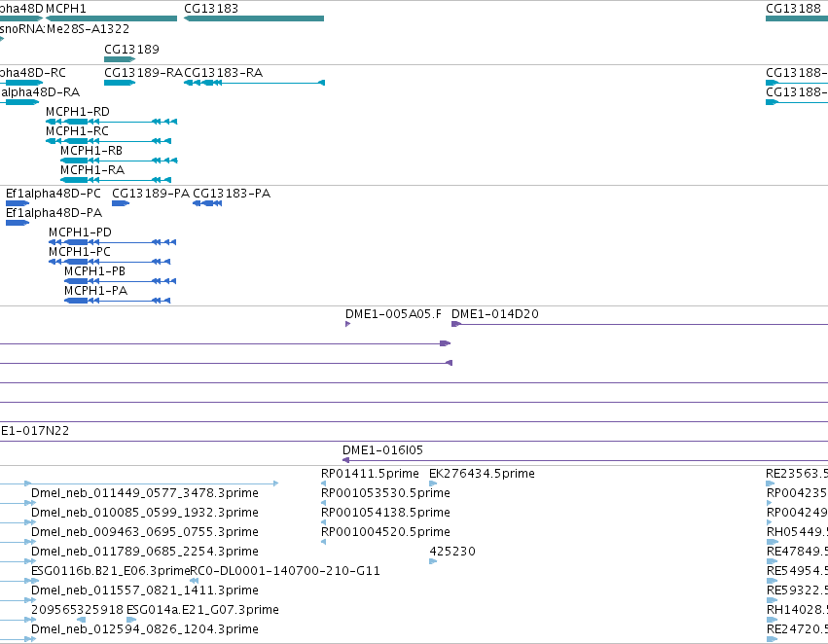The width and height of the screenshot is (828, 644).
Task: Click the teal CG13189 gene arrow bar
Action: click(120, 59)
